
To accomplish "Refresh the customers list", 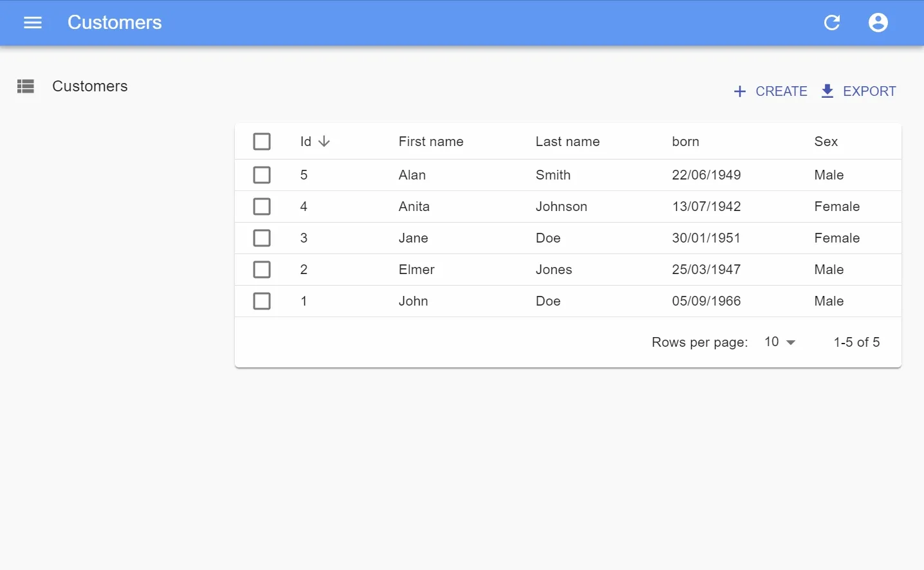I will click(x=831, y=23).
